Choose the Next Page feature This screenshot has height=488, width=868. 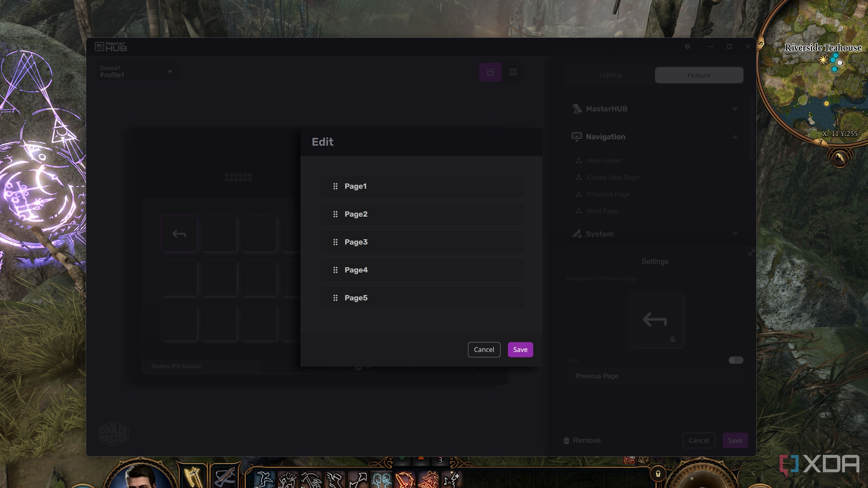(602, 211)
